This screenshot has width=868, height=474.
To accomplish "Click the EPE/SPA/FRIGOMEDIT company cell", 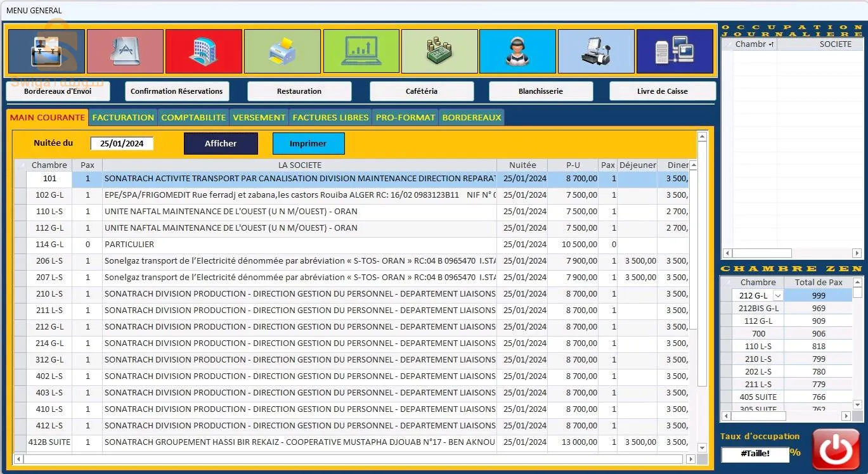I will (299, 195).
